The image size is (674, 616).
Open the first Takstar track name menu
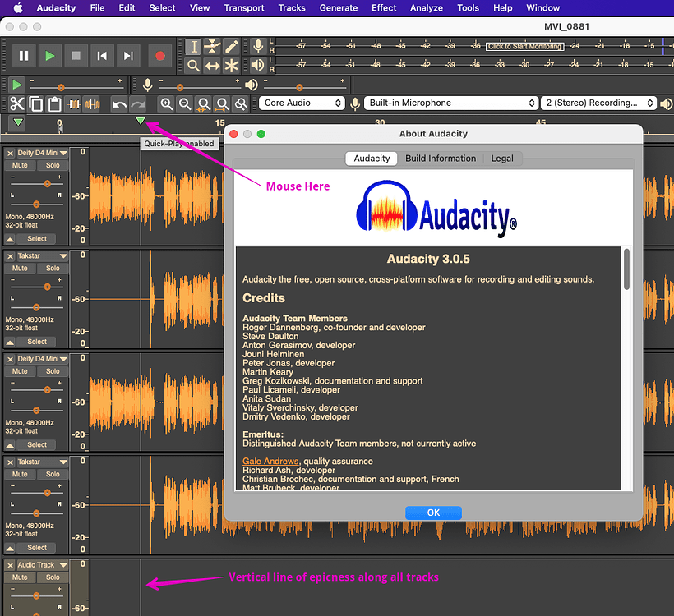pyautogui.click(x=42, y=256)
